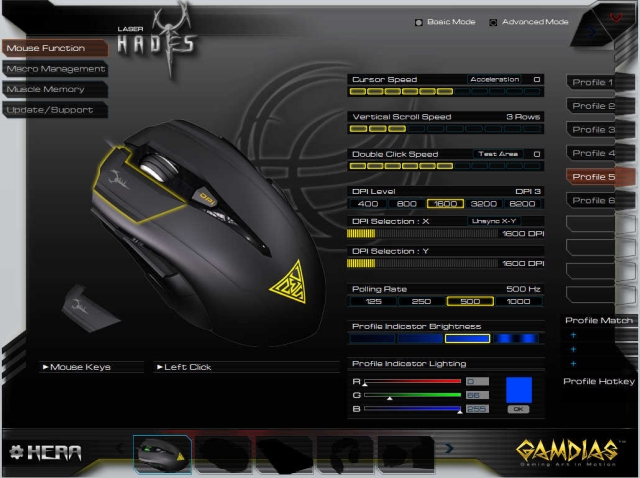Viewport: 640px width, 478px height.
Task: Toggle Unsync X-Y for DPI selection
Action: pos(493,221)
